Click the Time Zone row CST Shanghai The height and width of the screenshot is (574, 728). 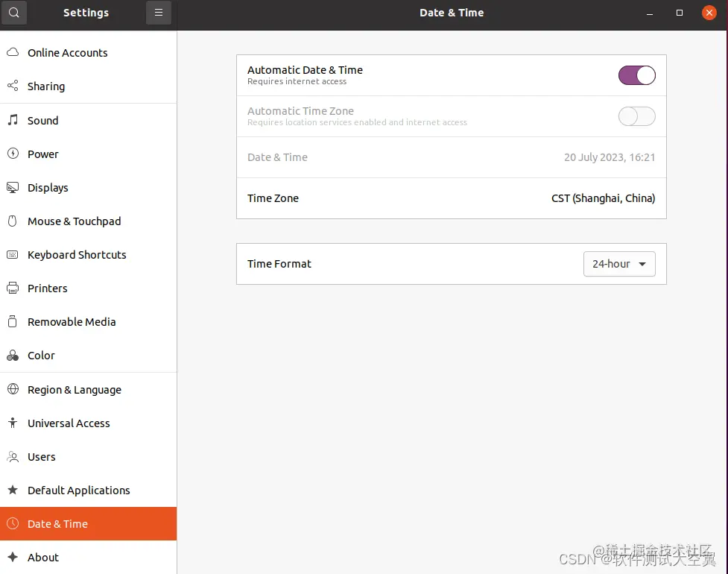pos(452,198)
